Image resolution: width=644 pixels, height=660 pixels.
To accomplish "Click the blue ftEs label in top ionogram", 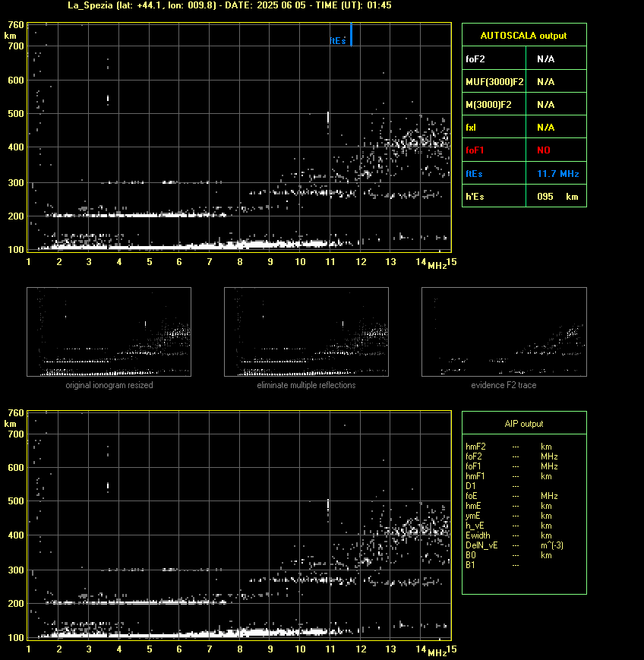I will 338,41.
